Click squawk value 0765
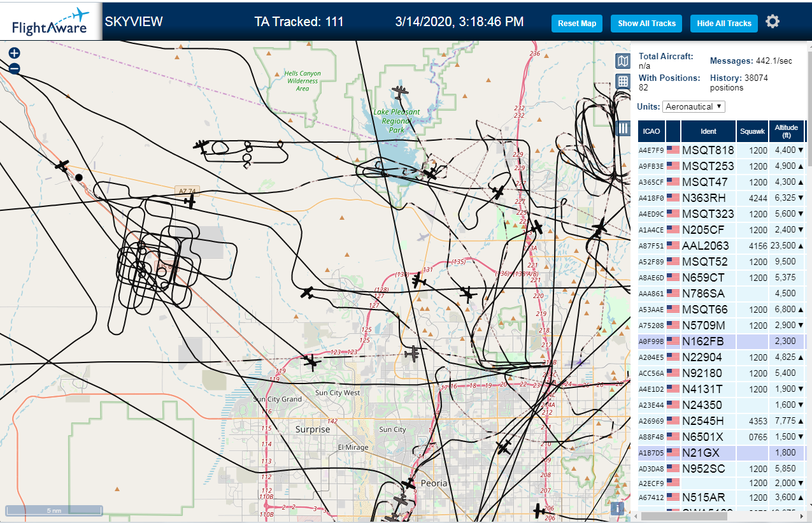This screenshot has height=523, width=812. 758,437
